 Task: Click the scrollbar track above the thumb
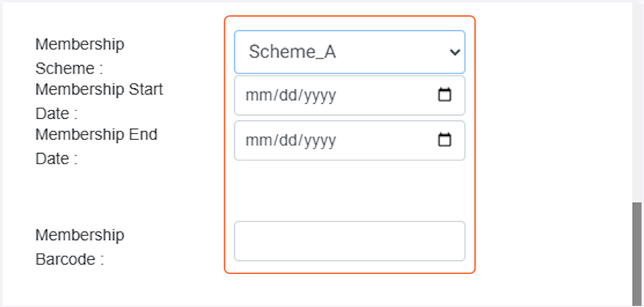point(637,99)
